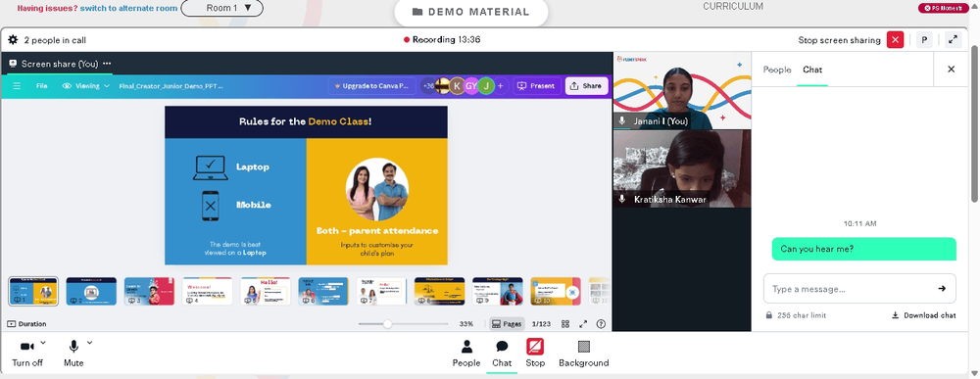Send chat message arrow icon
The width and height of the screenshot is (980, 379).
pyautogui.click(x=942, y=289)
